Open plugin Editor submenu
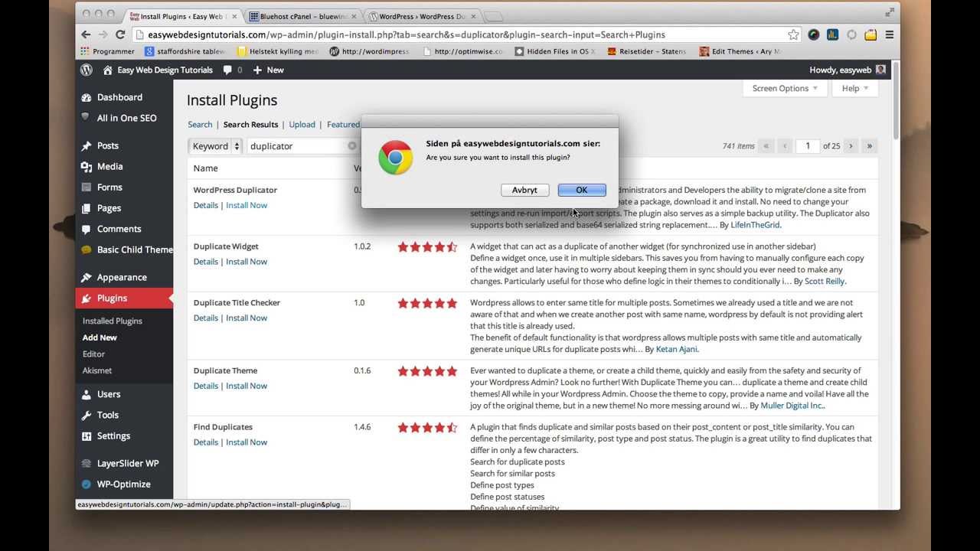This screenshot has width=980, height=551. [x=93, y=354]
